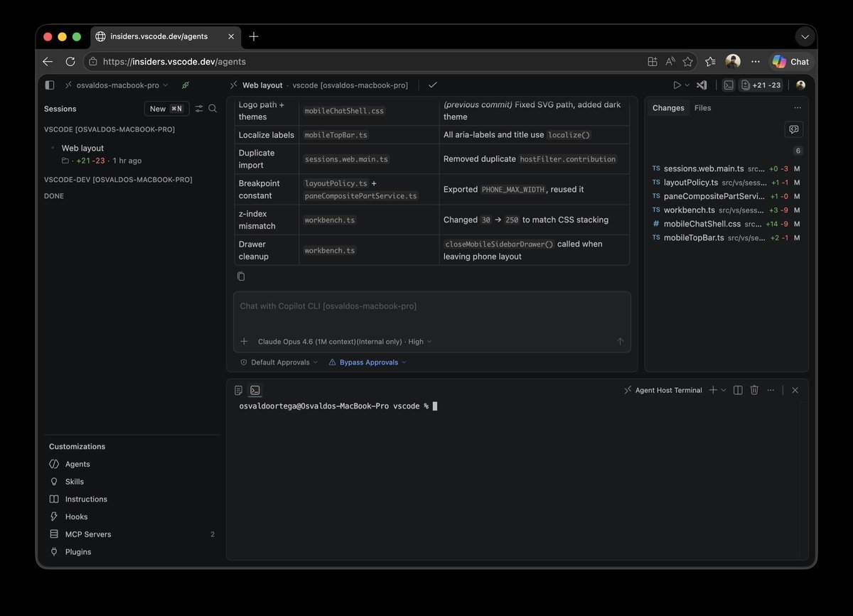This screenshot has height=616, width=853.
Task: Open the browser Copilot Chat button
Action: (x=791, y=62)
